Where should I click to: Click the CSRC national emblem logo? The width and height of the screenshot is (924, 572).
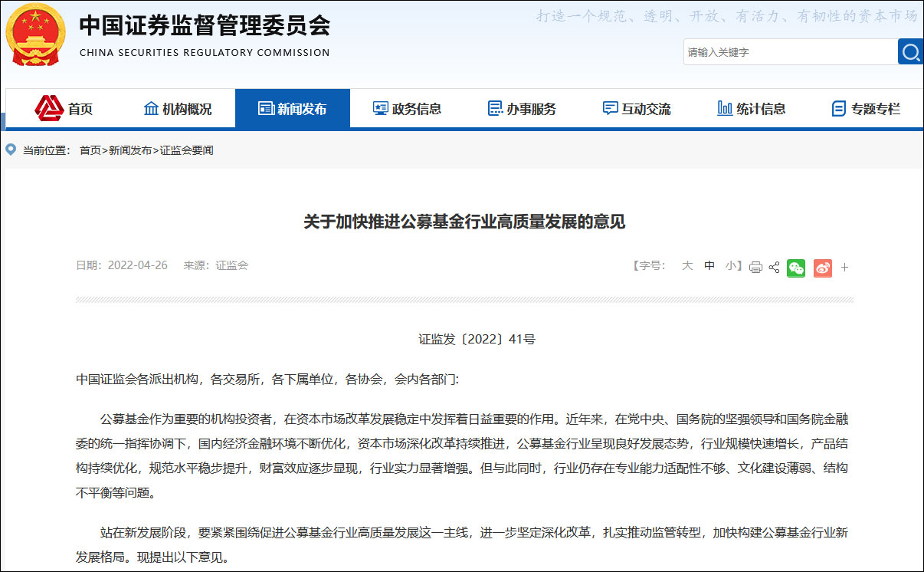pos(36,35)
